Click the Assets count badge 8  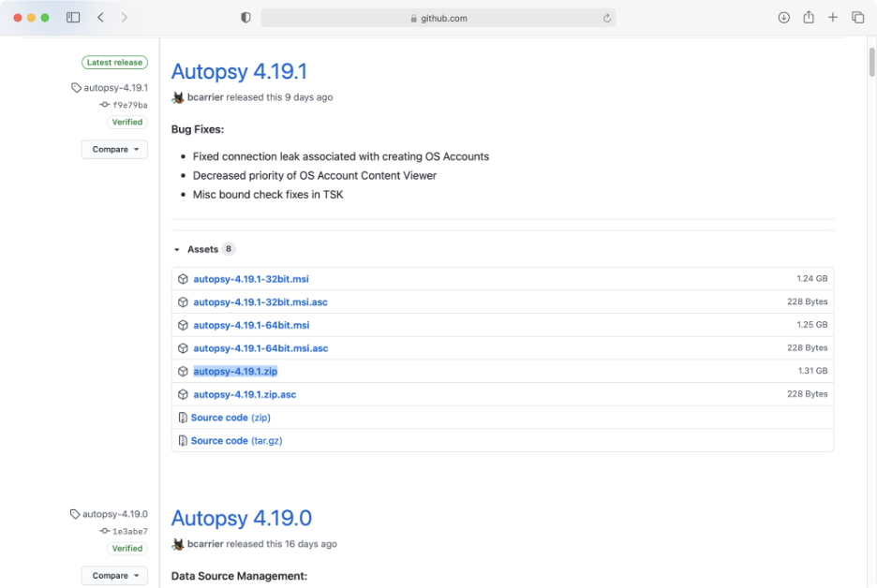229,249
